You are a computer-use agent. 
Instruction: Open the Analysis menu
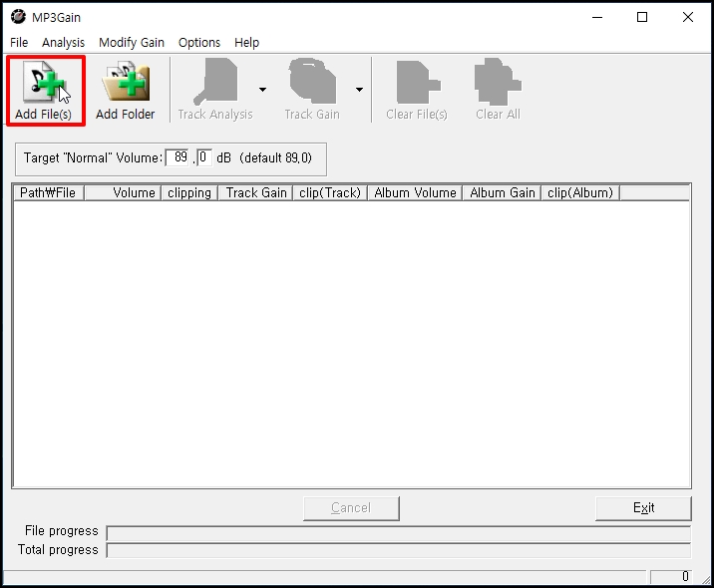[63, 42]
